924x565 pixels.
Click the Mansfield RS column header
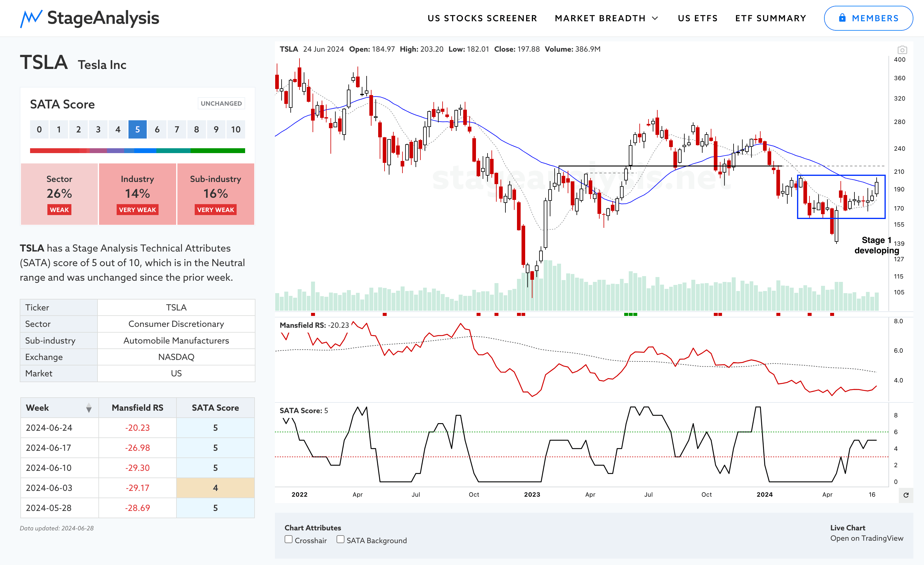[137, 408]
